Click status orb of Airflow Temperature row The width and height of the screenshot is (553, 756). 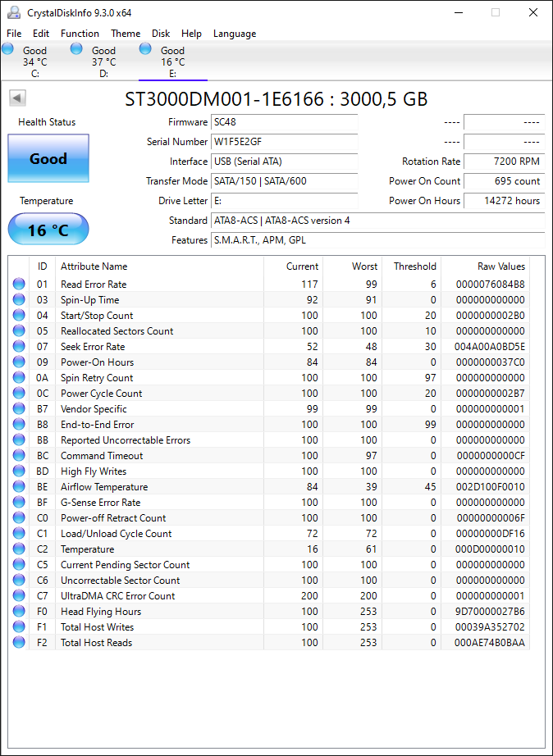(19, 486)
